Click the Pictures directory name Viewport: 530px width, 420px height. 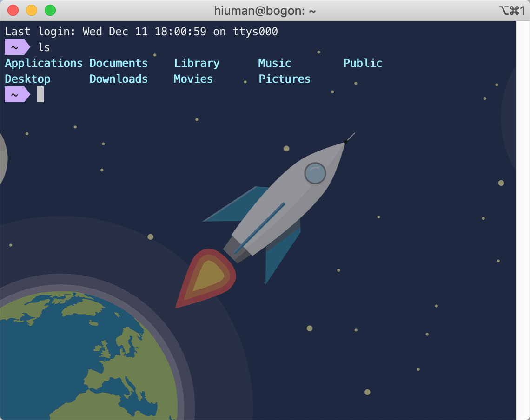(285, 79)
